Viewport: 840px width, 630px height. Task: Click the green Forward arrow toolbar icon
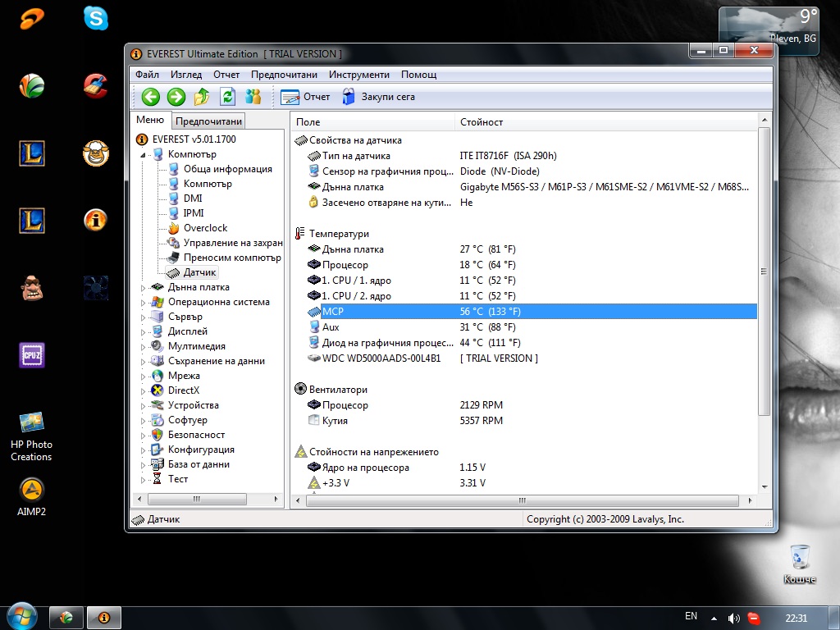pyautogui.click(x=176, y=97)
